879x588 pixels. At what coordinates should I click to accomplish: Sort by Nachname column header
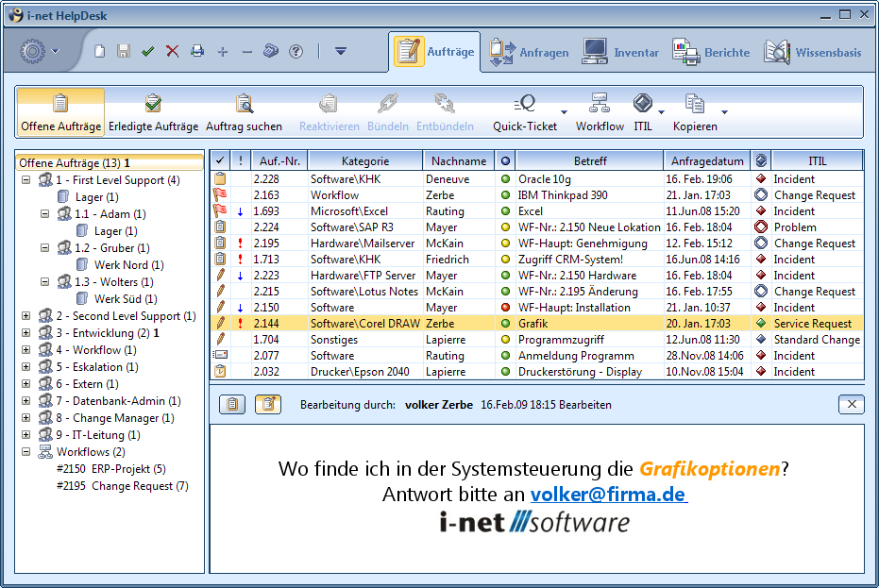click(x=459, y=160)
